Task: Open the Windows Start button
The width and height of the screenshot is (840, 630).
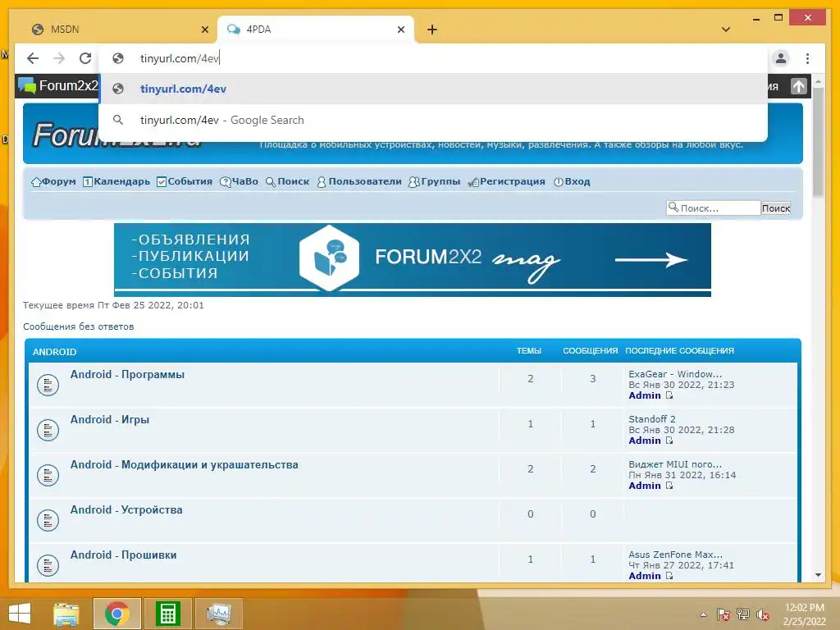Action: (x=20, y=614)
